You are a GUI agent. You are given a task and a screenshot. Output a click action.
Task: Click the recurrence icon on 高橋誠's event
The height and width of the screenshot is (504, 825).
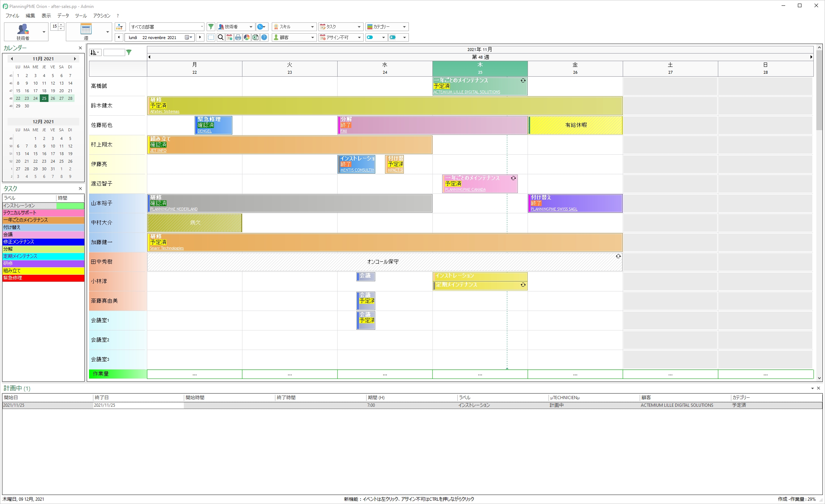point(523,81)
